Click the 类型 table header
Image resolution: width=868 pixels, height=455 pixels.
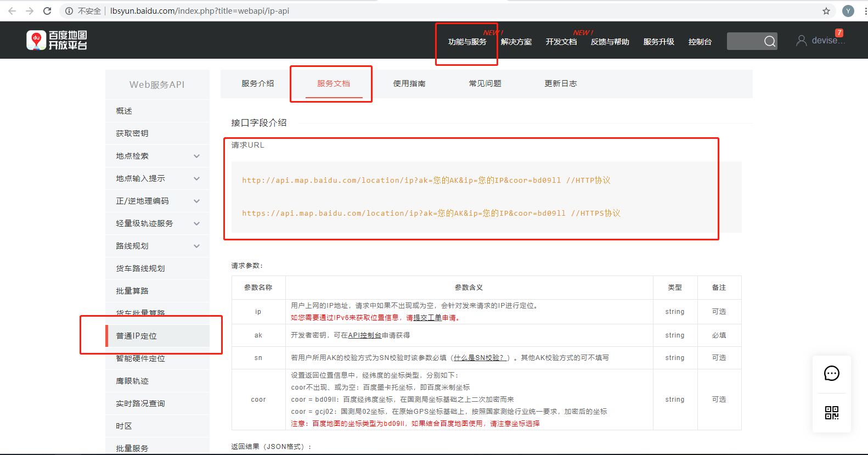click(x=675, y=288)
